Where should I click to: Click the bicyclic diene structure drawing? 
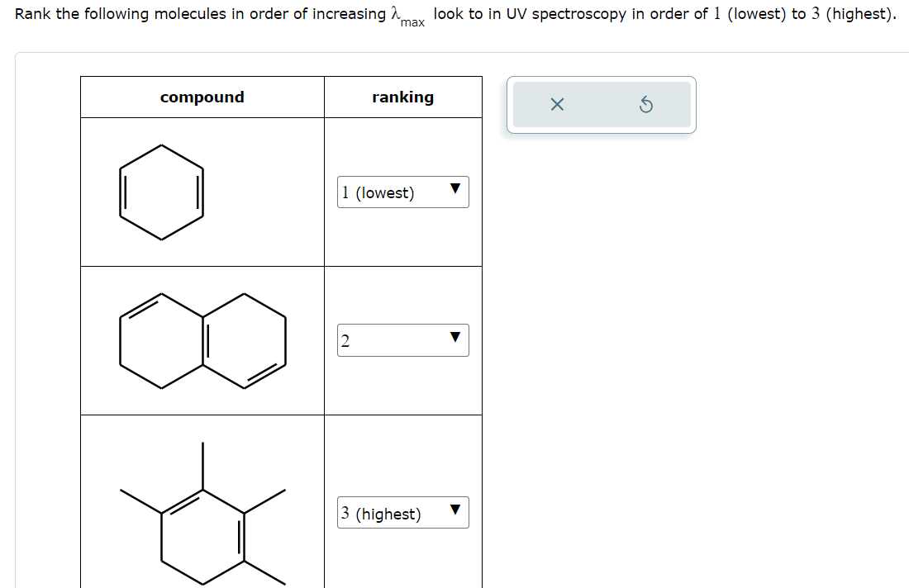(202, 339)
